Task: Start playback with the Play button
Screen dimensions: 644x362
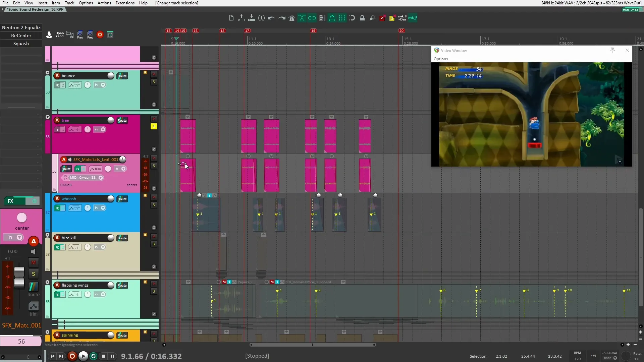Action: [x=83, y=356]
